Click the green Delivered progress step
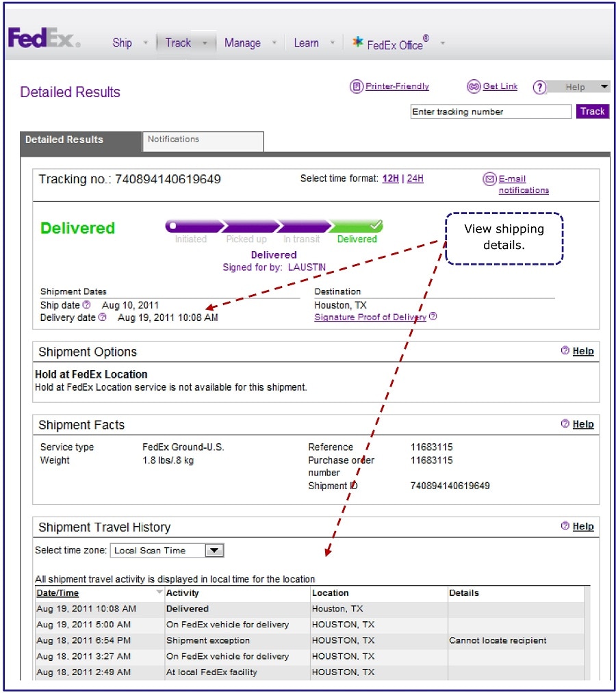The width and height of the screenshot is (616, 693). point(356,226)
